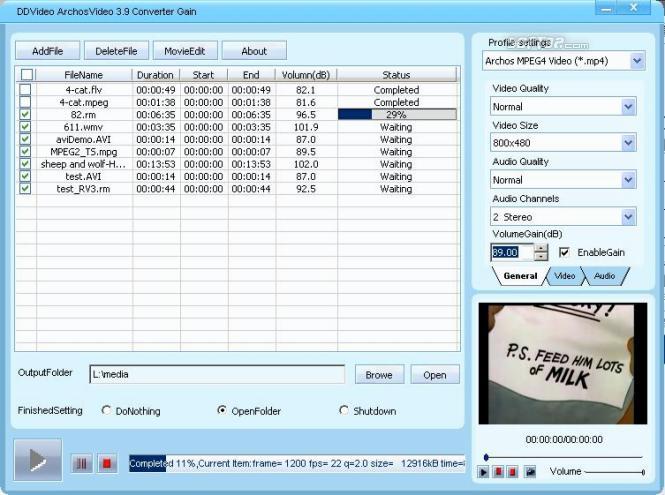Screen dimensions: 665x495
Task: Uncheck the test_RV3.rm file checkbox
Action: tap(25, 188)
